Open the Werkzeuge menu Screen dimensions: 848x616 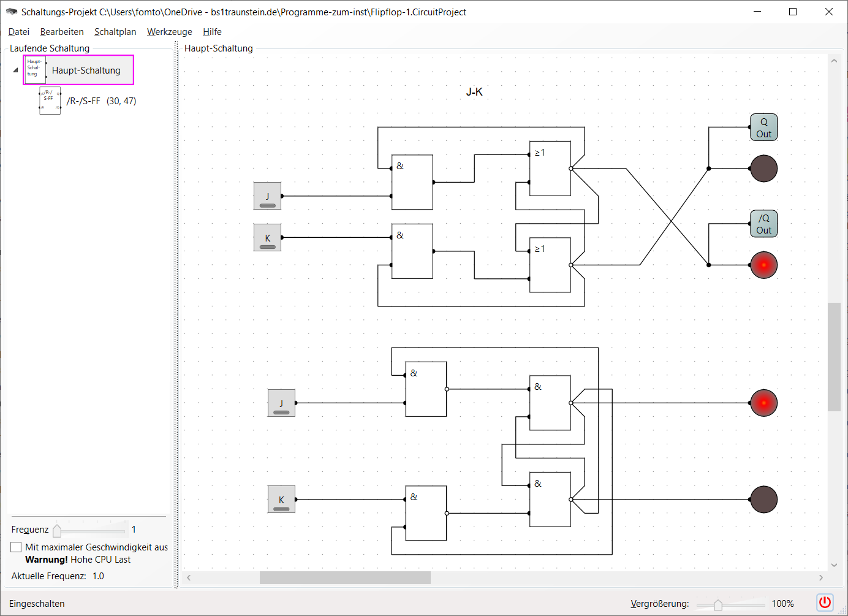point(170,32)
